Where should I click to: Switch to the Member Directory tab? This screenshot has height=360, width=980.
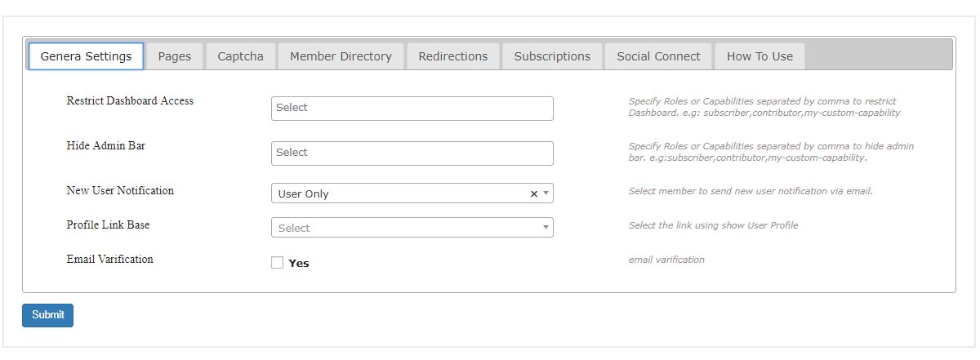[x=341, y=56]
